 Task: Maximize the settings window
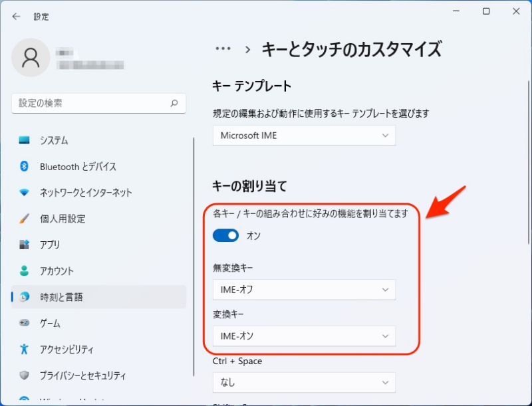point(486,11)
